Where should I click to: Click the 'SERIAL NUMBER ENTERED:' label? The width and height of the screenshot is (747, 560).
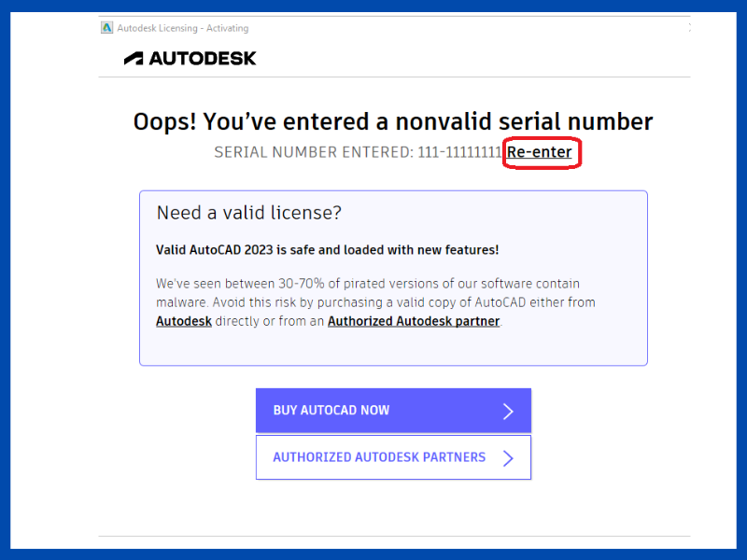311,152
